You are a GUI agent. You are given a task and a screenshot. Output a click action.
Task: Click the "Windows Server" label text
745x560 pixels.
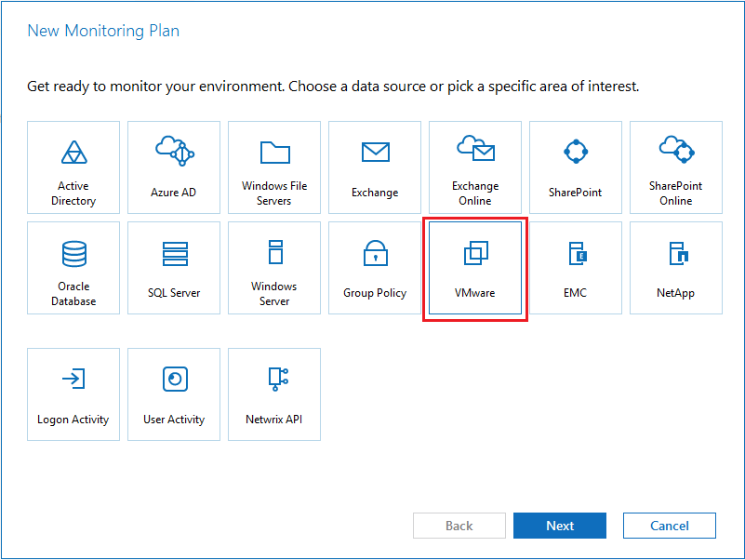274,294
